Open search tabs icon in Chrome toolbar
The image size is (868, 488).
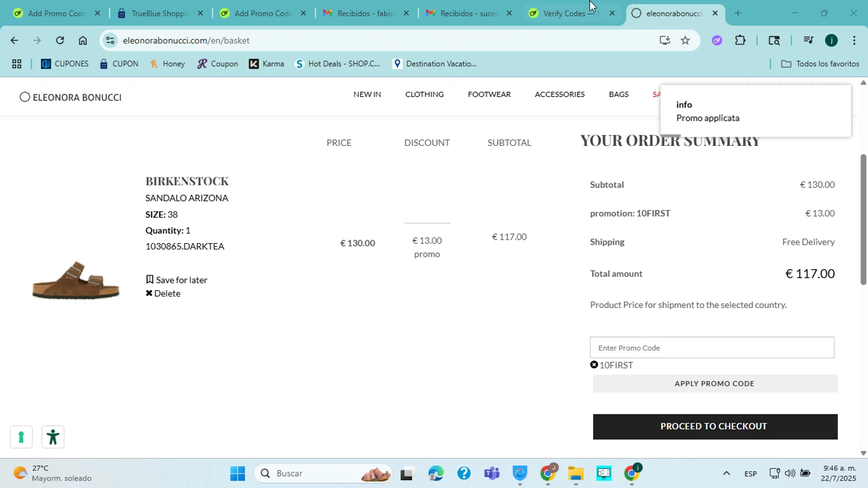tap(774, 41)
